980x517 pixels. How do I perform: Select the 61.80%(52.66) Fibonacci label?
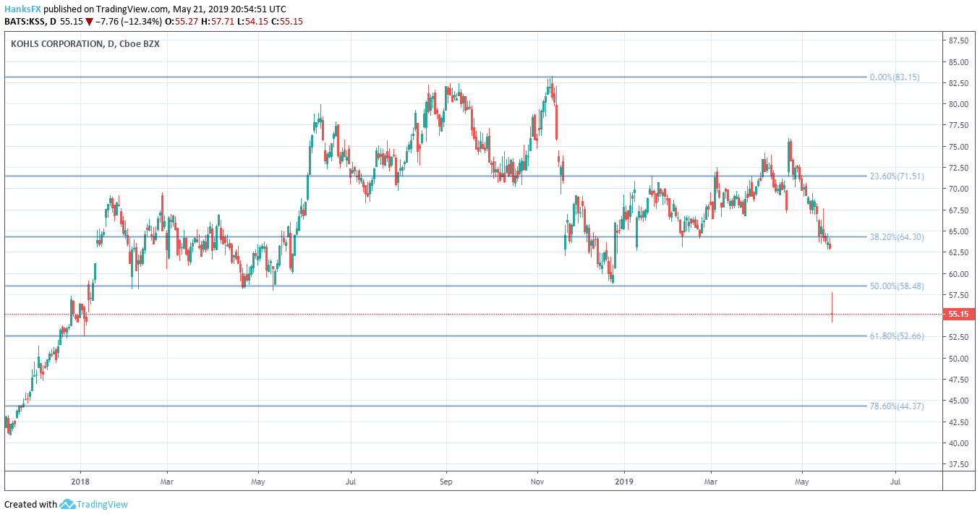[898, 336]
